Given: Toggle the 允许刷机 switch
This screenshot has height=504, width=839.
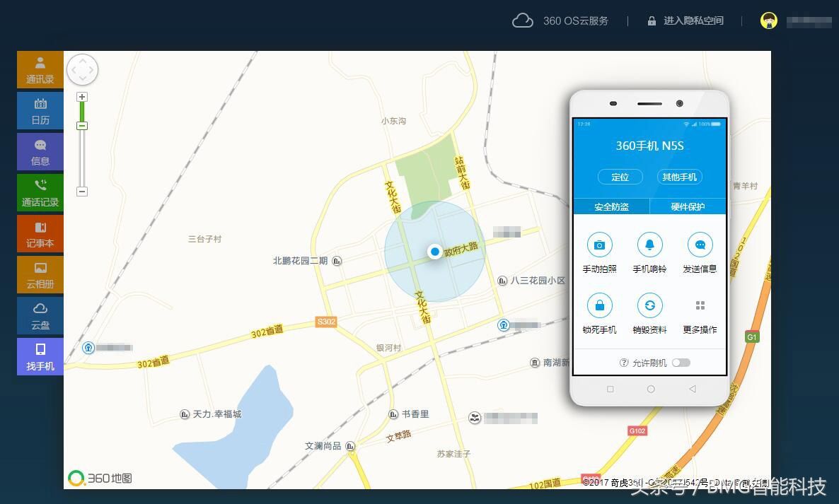Looking at the screenshot, I should pos(681,363).
